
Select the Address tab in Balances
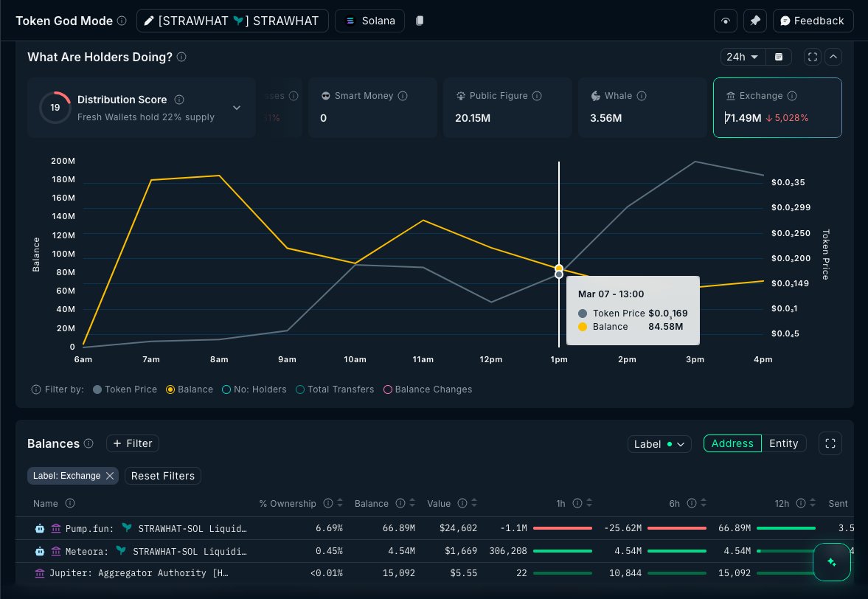click(x=732, y=443)
